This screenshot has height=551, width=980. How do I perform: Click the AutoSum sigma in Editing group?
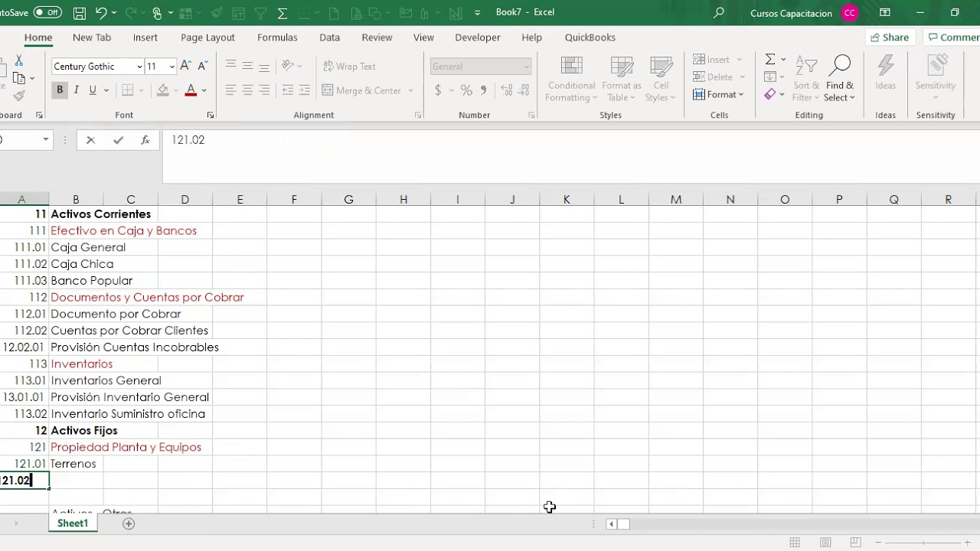click(770, 60)
